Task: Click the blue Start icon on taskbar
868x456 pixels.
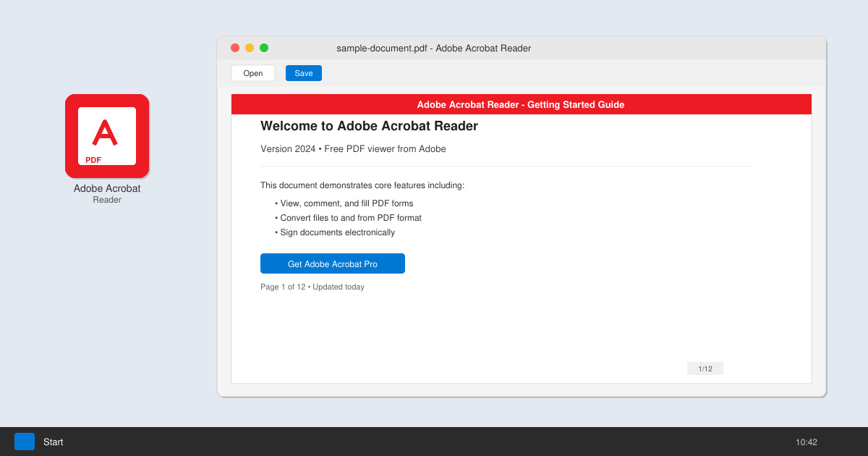Action: click(25, 442)
